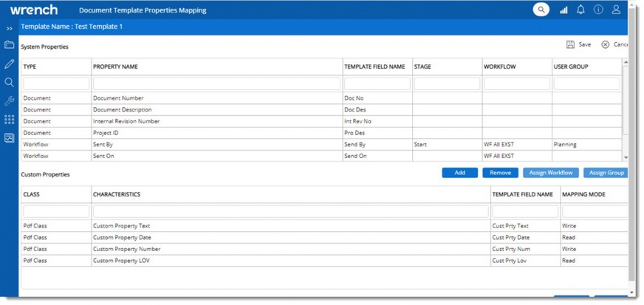The height and width of the screenshot is (305, 644).
Task: Click the magnifier search icon in sidebar
Action: (10, 82)
